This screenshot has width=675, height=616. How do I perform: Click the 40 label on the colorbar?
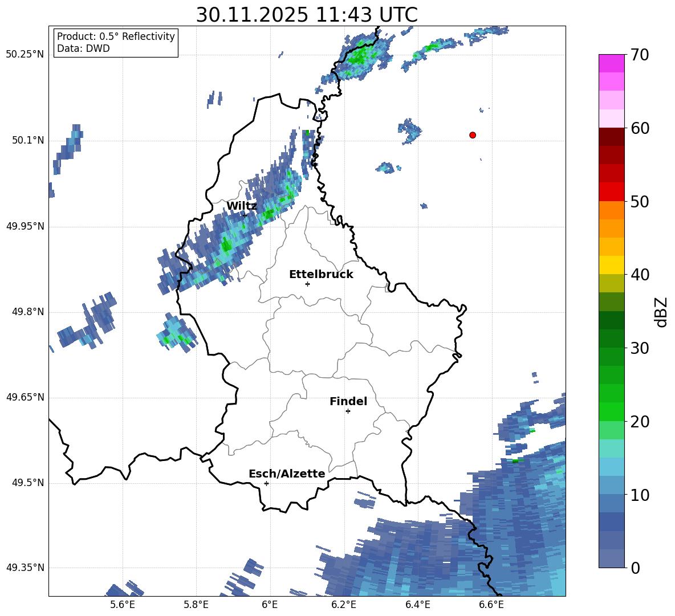640,275
